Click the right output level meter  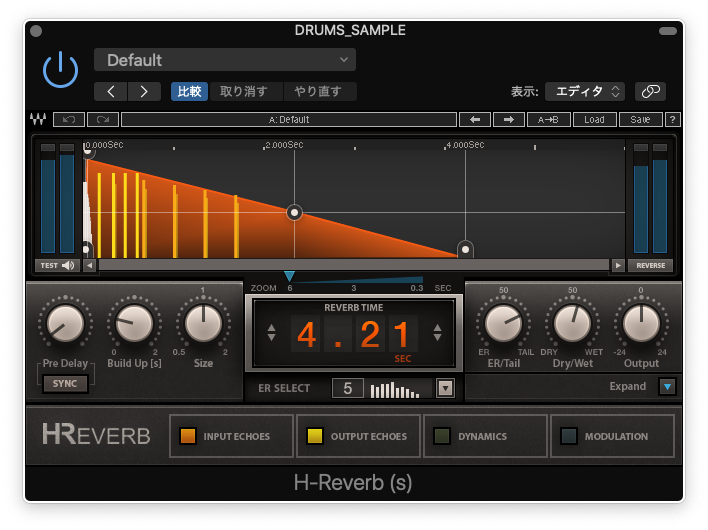pos(660,199)
